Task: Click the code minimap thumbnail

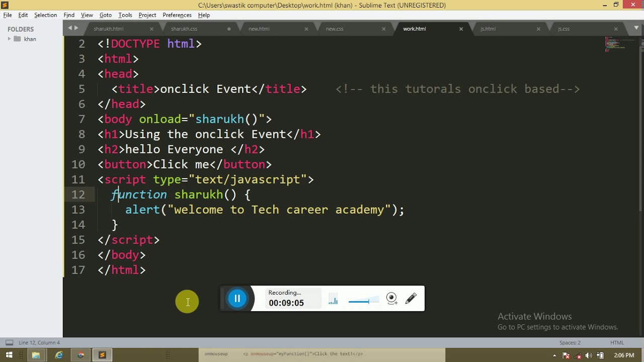Action: 615,44
